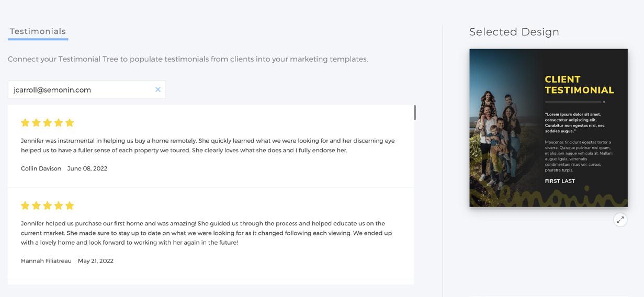Image resolution: width=644 pixels, height=297 pixels.
Task: Click the Selected Design heading
Action: click(x=514, y=32)
